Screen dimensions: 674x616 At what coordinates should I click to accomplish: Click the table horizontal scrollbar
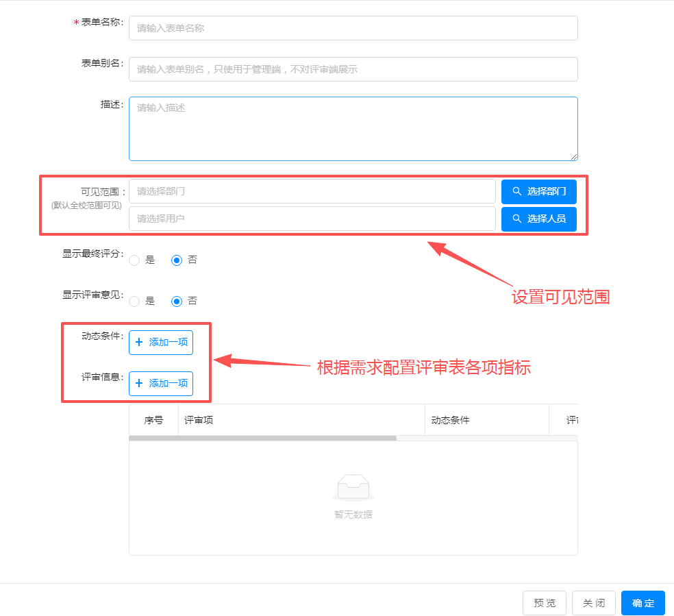(x=262, y=438)
